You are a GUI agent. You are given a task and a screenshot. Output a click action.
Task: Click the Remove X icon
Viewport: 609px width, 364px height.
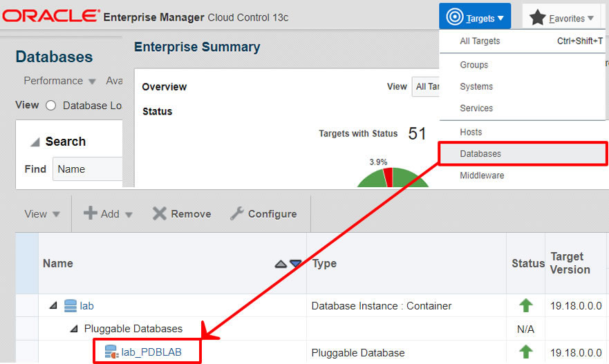(x=159, y=213)
